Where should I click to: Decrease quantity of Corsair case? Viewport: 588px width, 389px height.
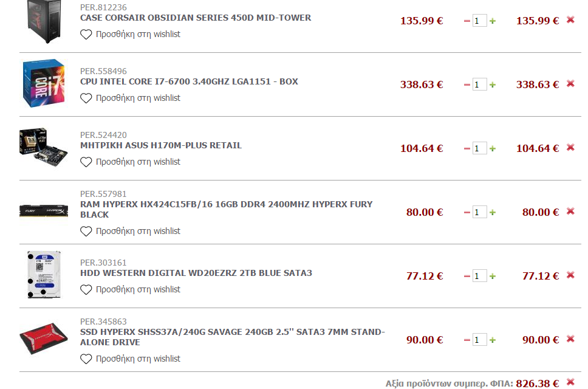[x=467, y=21]
